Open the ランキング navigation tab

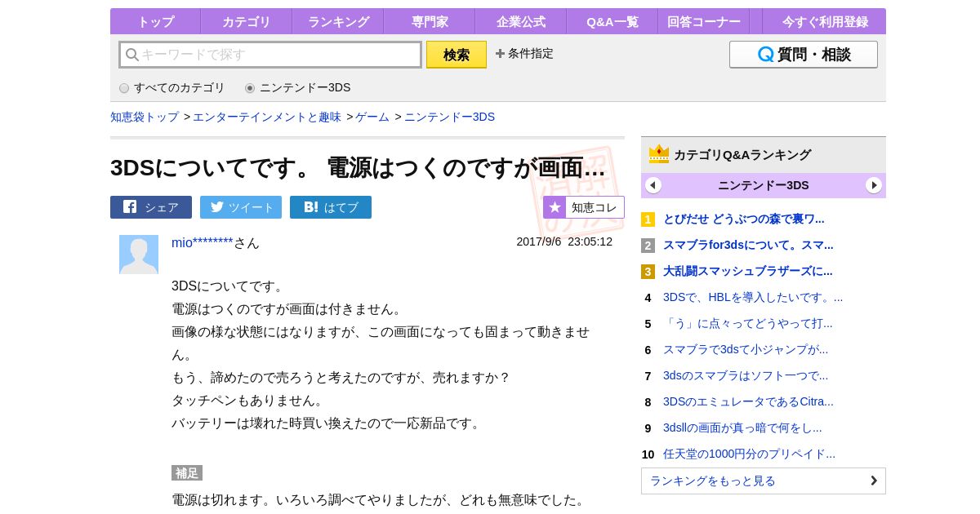[337, 21]
